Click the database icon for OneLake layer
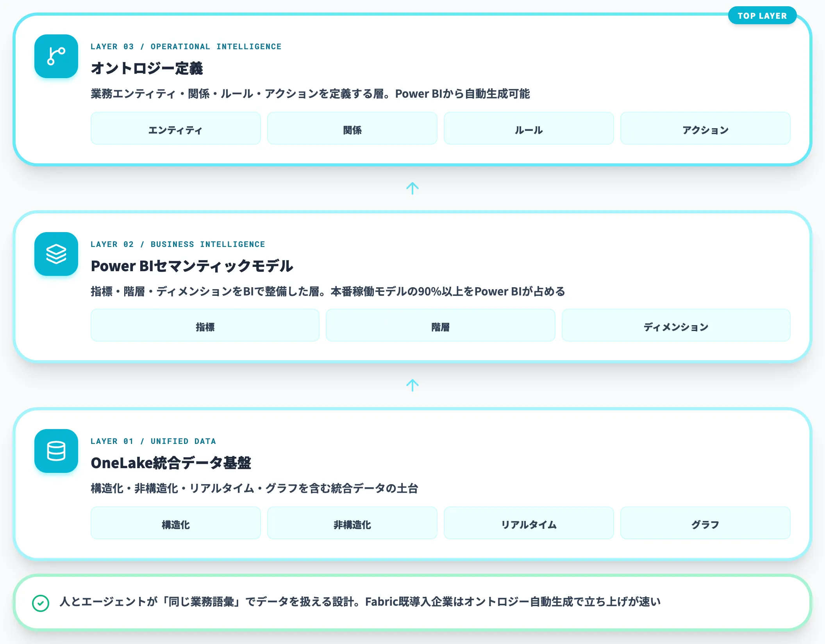 click(x=56, y=451)
